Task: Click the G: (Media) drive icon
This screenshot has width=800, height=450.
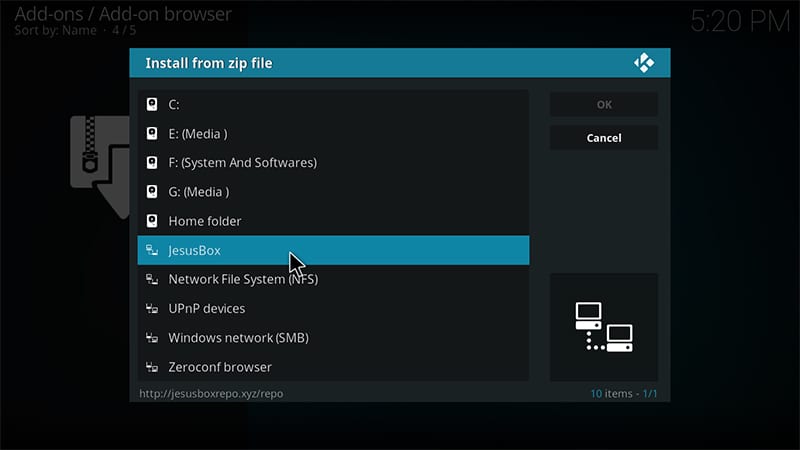Action: point(152,192)
